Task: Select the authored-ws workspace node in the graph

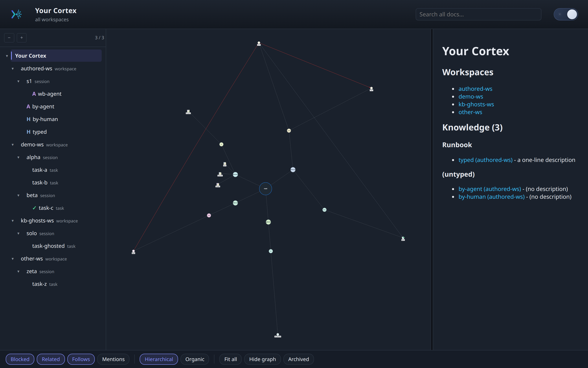Action: [x=235, y=174]
